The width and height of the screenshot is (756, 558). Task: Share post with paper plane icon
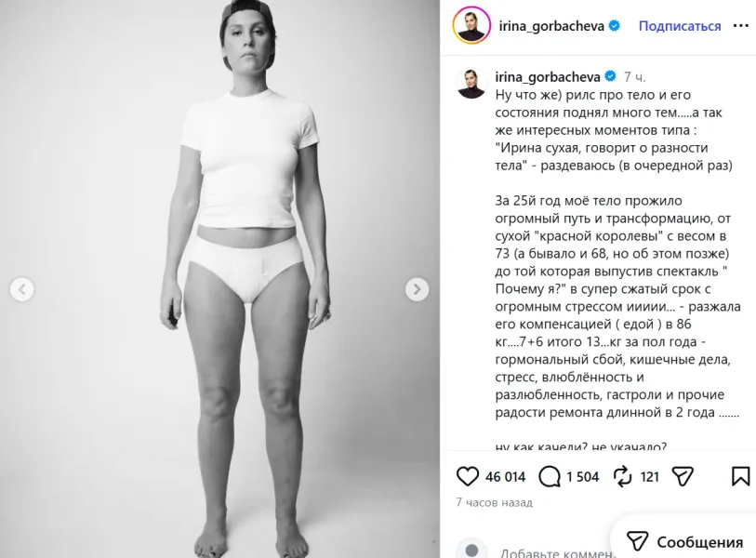[683, 476]
